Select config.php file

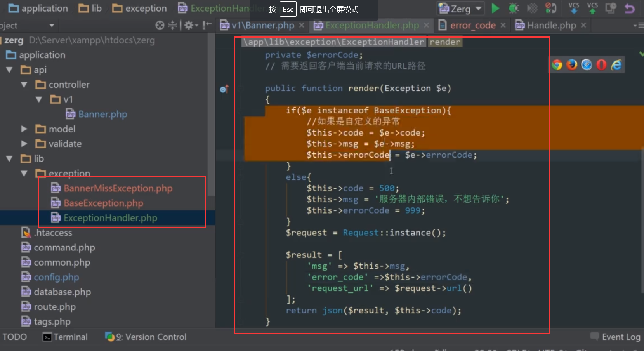(50, 277)
